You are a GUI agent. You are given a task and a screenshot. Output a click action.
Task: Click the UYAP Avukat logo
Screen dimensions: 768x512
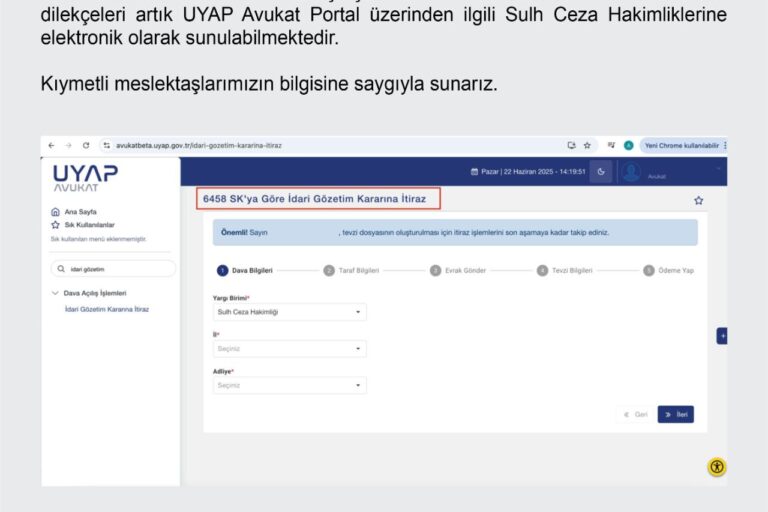click(85, 179)
